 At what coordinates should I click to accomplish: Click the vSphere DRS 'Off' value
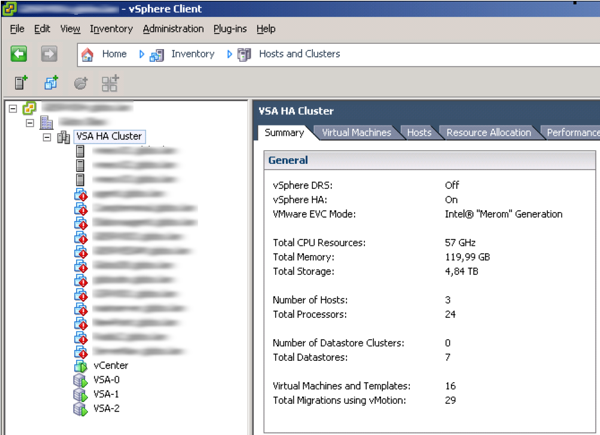tap(452, 185)
